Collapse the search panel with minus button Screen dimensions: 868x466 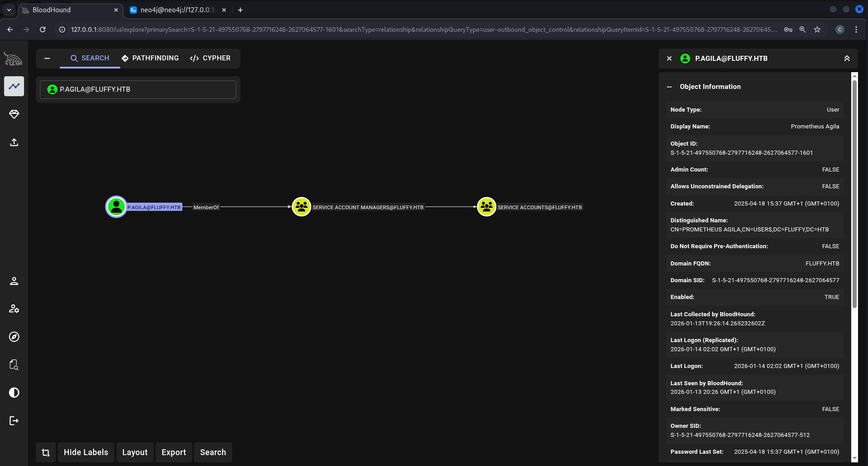(47, 58)
